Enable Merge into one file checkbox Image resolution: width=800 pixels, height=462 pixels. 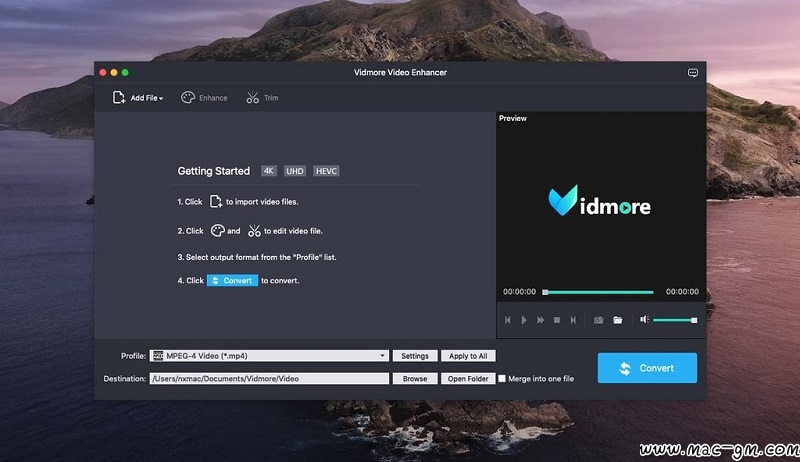(502, 378)
